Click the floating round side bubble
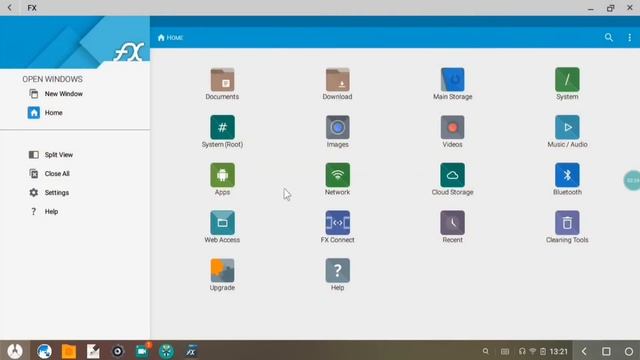This screenshot has height=360, width=640. click(x=632, y=180)
